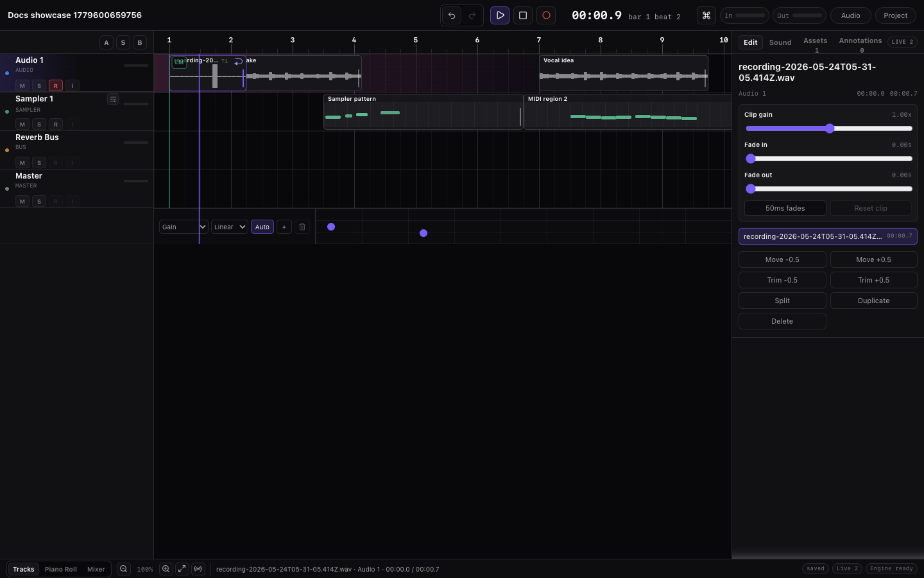Arm record on Sampler 1 track
Image resolution: width=924 pixels, height=578 pixels.
tap(56, 124)
